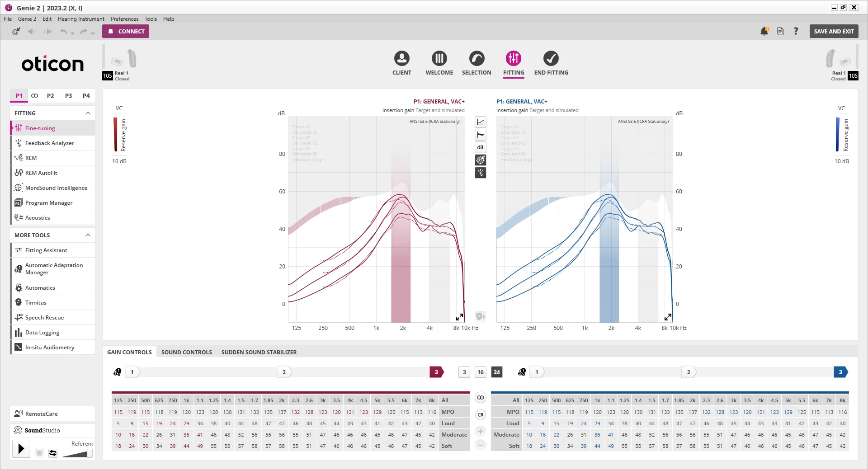
Task: Toggle dB view button between graphs
Action: pos(481,147)
